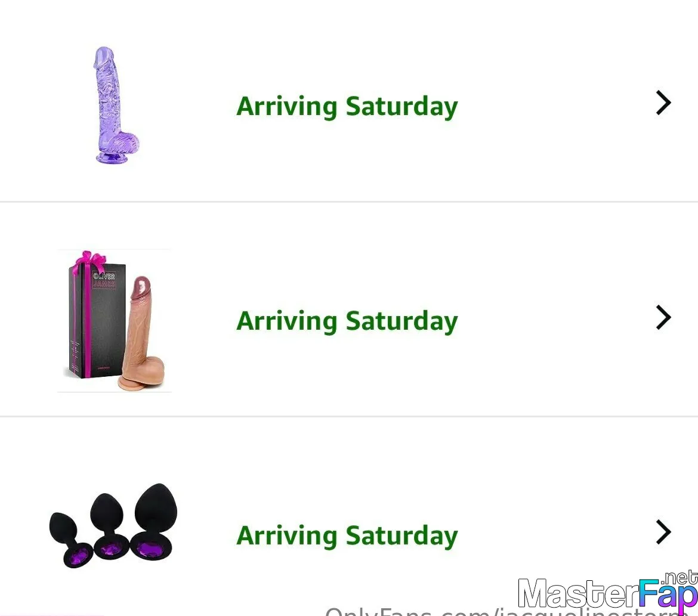Click the smallest black item with purple gem

(x=70, y=540)
